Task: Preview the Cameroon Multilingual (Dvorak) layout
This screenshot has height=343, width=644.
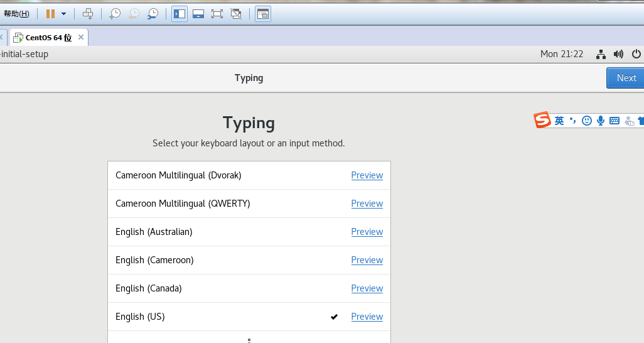Action: coord(367,176)
